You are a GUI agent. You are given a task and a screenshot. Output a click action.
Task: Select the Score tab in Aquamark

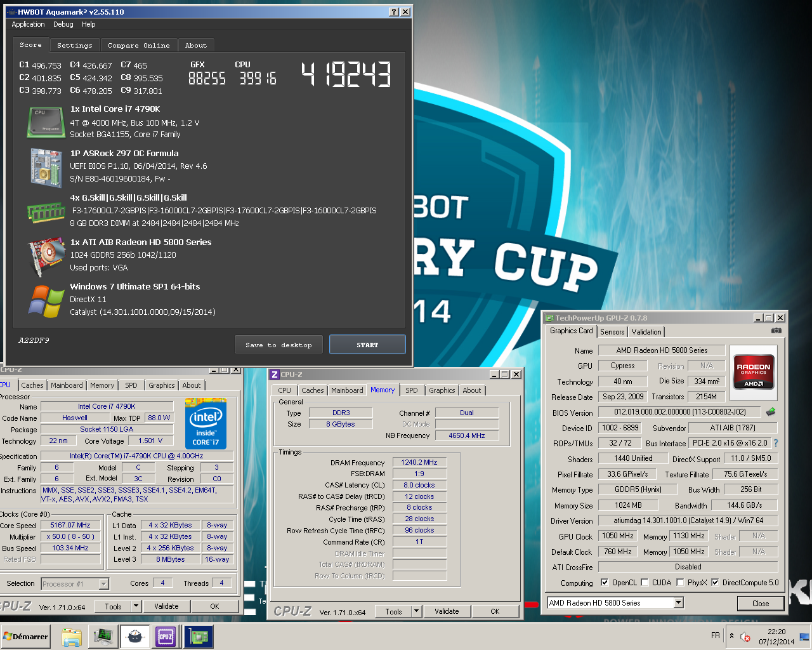coord(30,44)
